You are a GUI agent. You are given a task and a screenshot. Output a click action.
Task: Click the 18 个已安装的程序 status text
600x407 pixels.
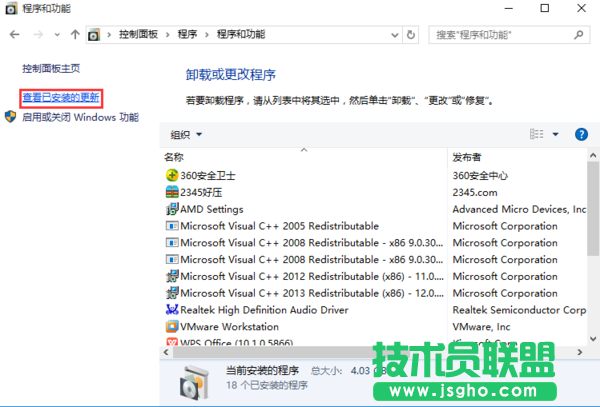(267, 385)
